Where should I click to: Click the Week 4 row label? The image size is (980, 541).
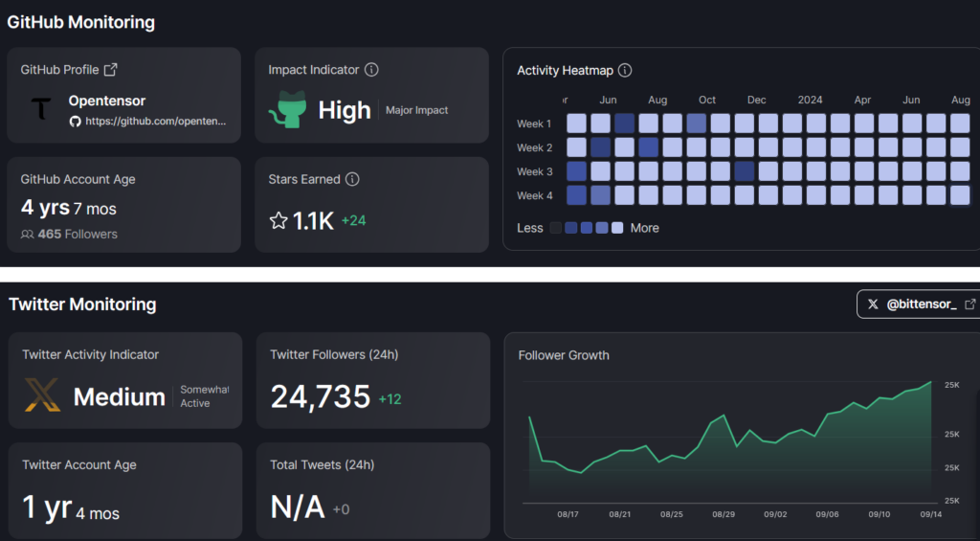click(534, 195)
